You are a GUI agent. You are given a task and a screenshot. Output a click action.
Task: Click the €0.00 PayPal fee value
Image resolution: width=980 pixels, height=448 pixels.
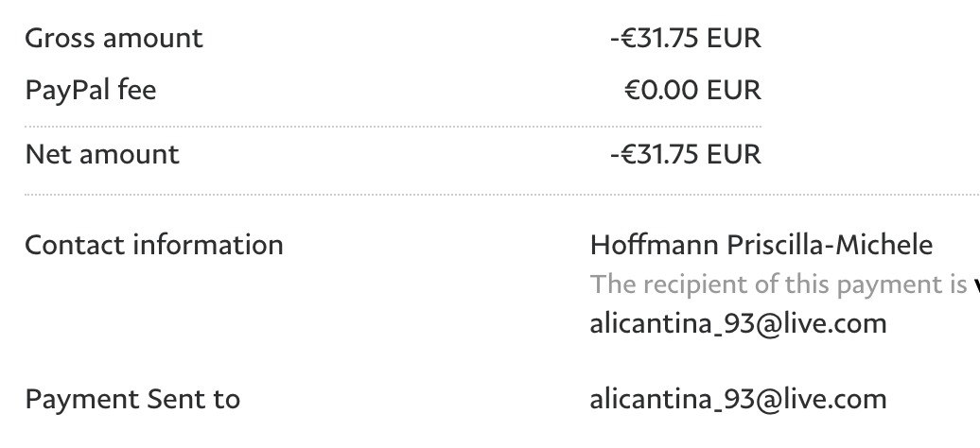click(x=664, y=91)
